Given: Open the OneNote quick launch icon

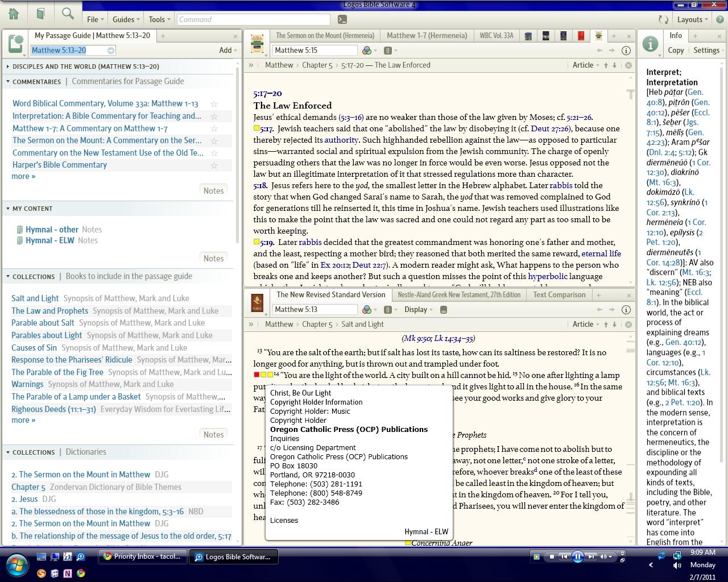Looking at the screenshot, I should click(x=68, y=573).
